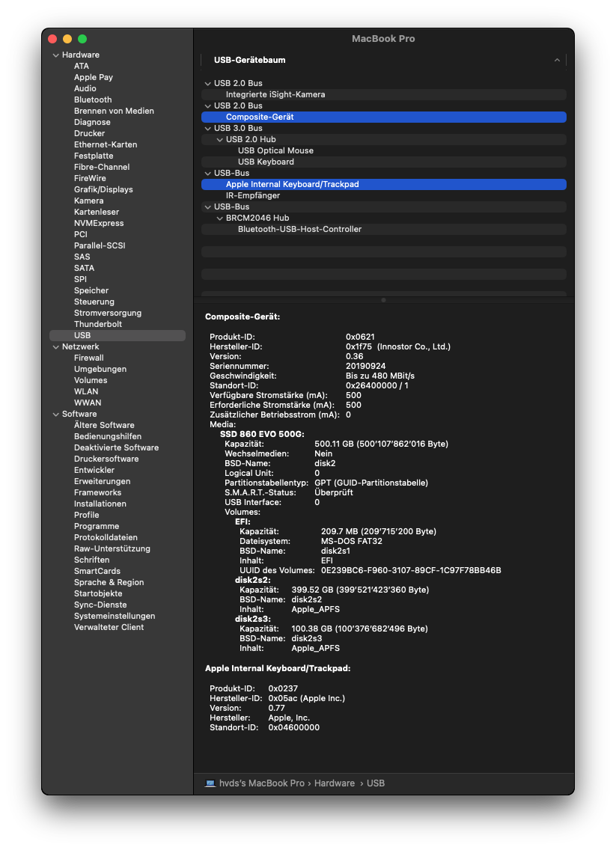Open Protokolldateien under Software
Viewport: 616px width, 850px height.
coord(106,537)
